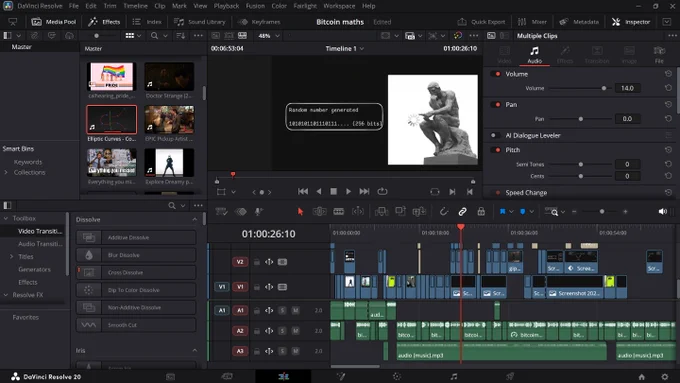The height and width of the screenshot is (383, 680).
Task: Select the Elliptic Curves clip thumbnail
Action: pos(111,120)
